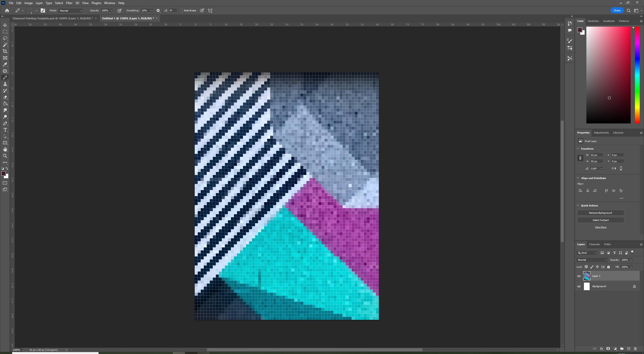644x354 pixels.
Task: Hide Layer 1 using its eye icon
Action: pyautogui.click(x=579, y=276)
